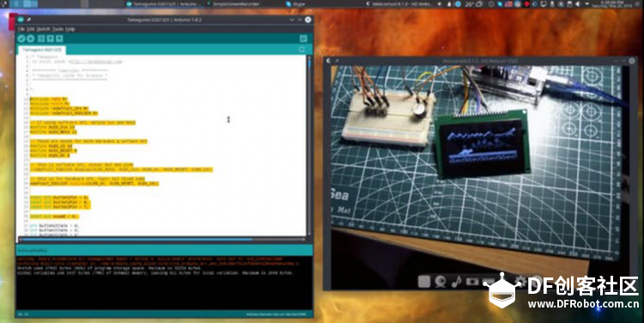Maximize the Arduino window with up chevron
Screen dimensions: 644x323
tap(300, 19)
